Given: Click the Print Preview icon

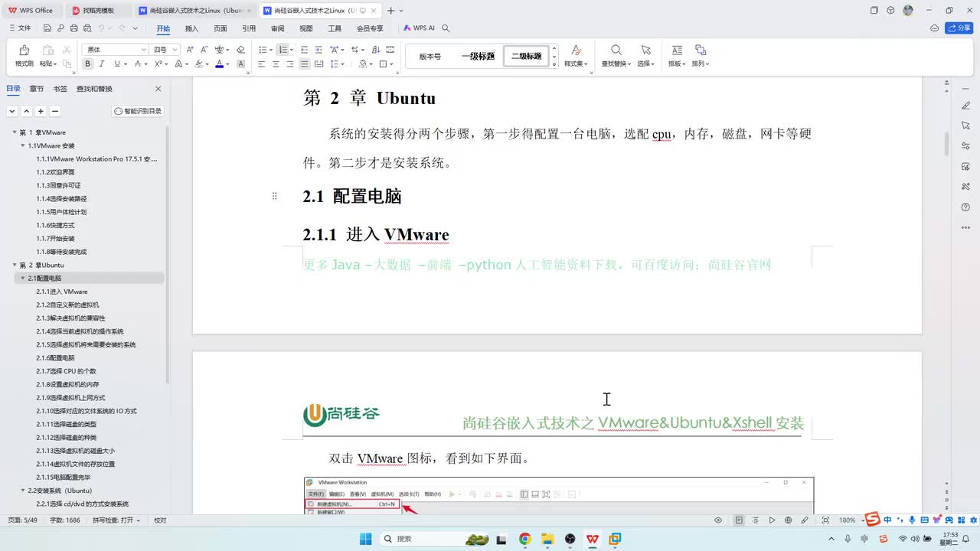Looking at the screenshot, I should tap(87, 28).
